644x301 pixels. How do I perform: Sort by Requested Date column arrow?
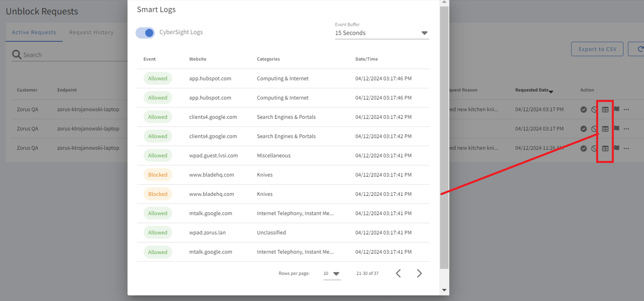tap(551, 91)
